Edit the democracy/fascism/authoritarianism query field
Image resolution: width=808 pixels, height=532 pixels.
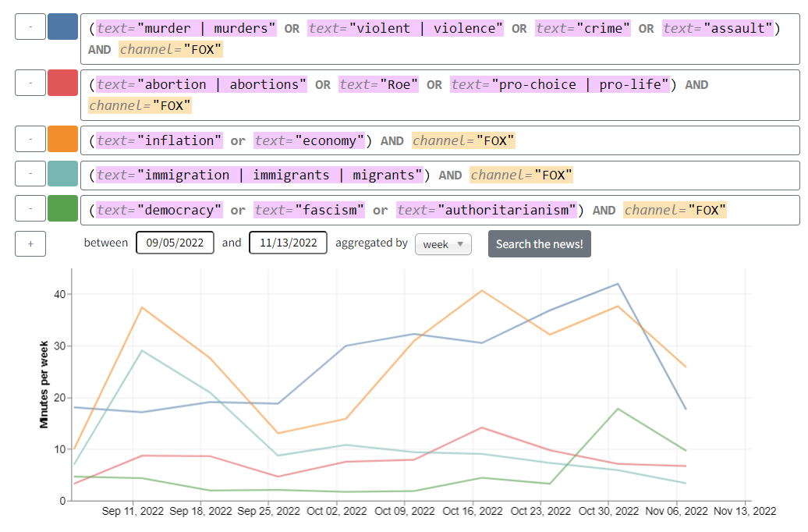point(440,211)
